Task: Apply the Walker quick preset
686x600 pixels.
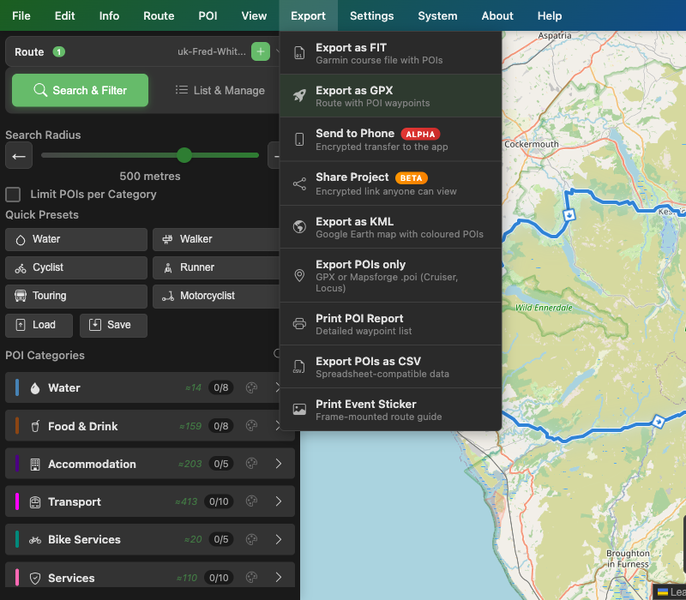Action: pos(216,239)
